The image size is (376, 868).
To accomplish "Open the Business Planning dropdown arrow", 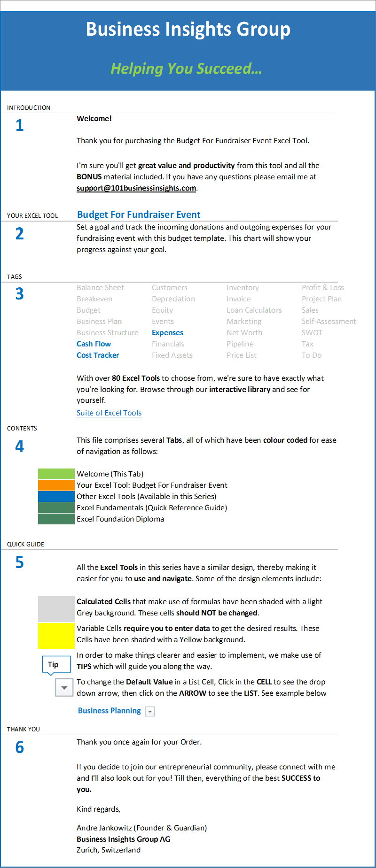I will coord(150,712).
